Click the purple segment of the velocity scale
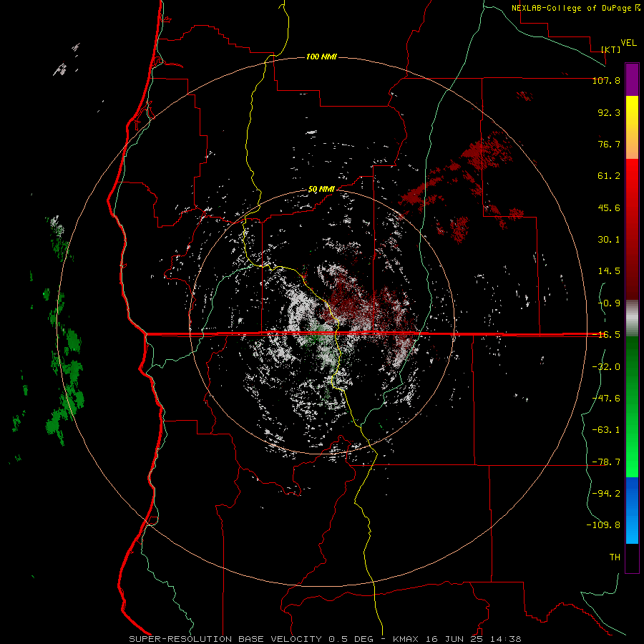The image size is (644, 644). (x=632, y=80)
